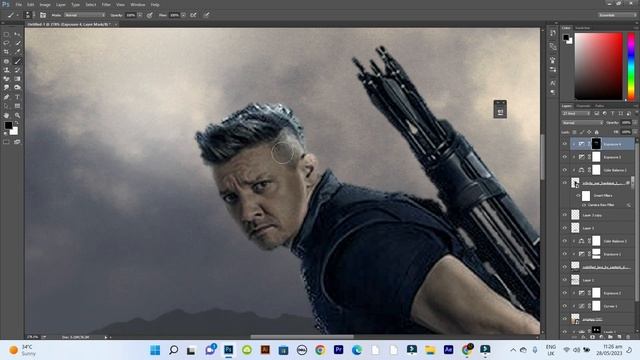Select the Magic Wand tool

click(18, 43)
